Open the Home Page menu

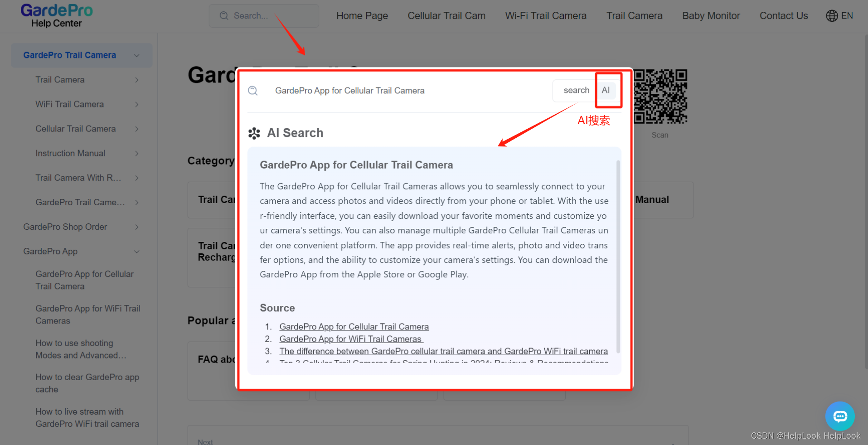pyautogui.click(x=362, y=16)
